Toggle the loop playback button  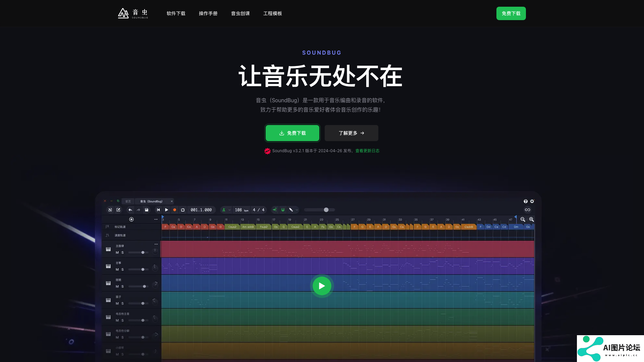183,210
